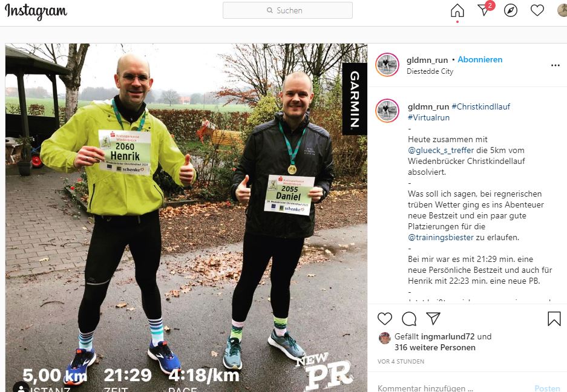The height and width of the screenshot is (392, 567).
Task: Open the #Christkindllauf hashtag
Action: [480, 106]
